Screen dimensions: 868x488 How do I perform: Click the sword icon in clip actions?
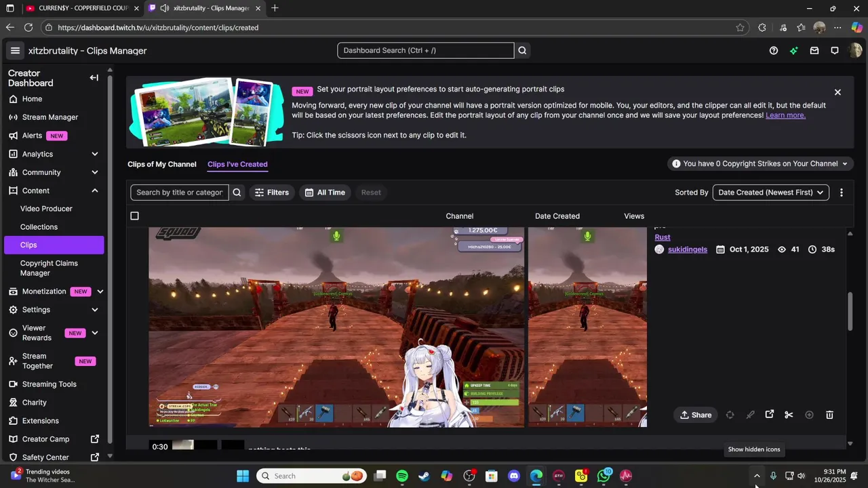[750, 415]
